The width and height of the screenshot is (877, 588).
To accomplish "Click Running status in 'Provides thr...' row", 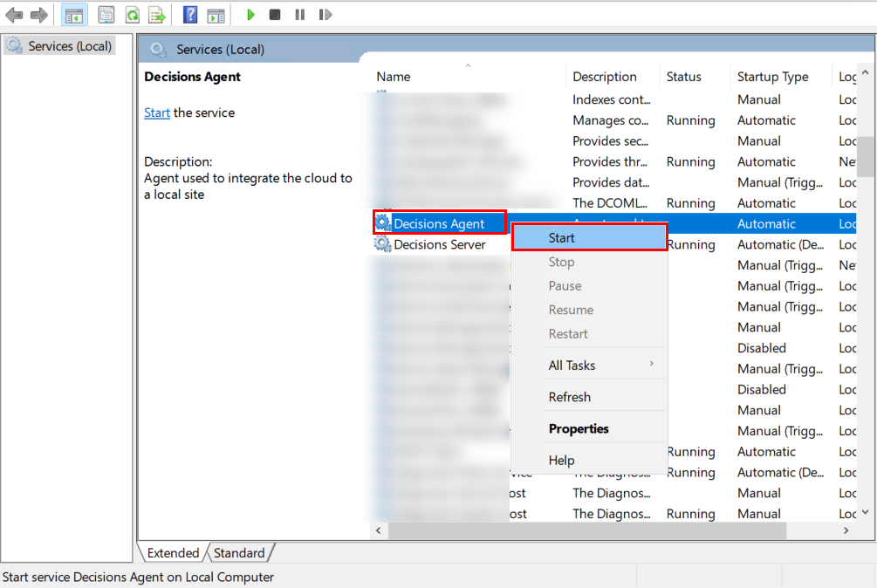I will pos(691,161).
